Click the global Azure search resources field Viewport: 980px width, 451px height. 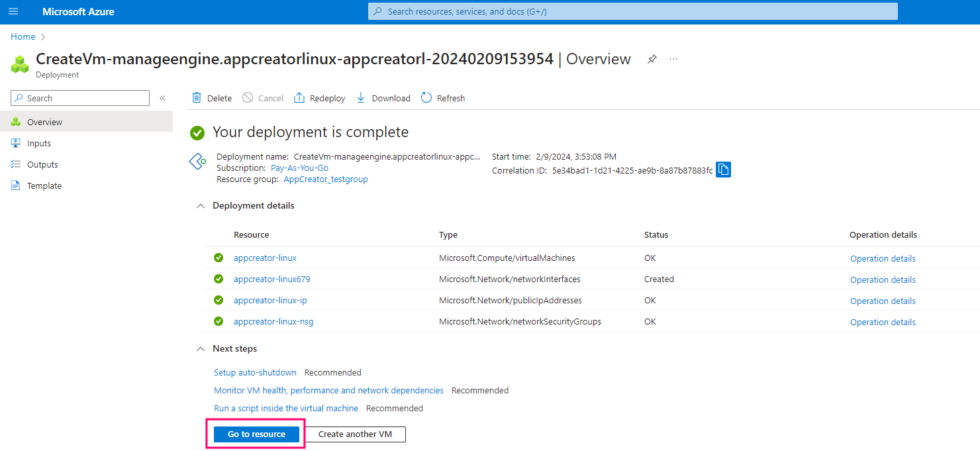(x=632, y=11)
